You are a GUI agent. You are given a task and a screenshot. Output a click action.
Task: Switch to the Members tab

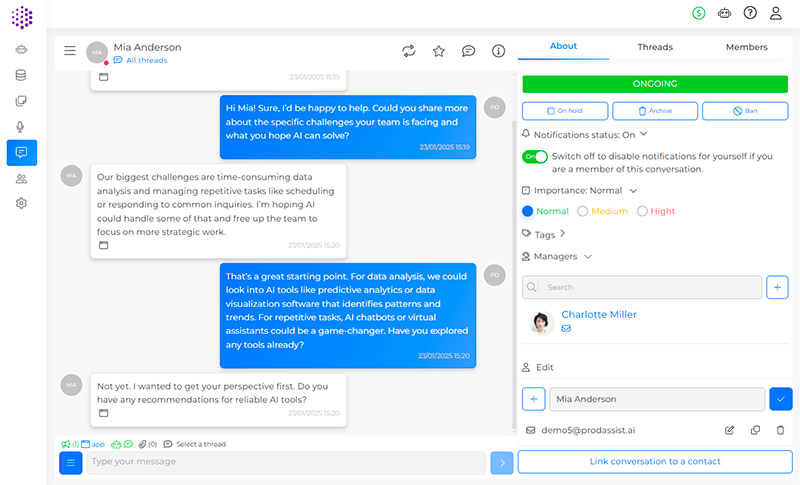pos(746,47)
